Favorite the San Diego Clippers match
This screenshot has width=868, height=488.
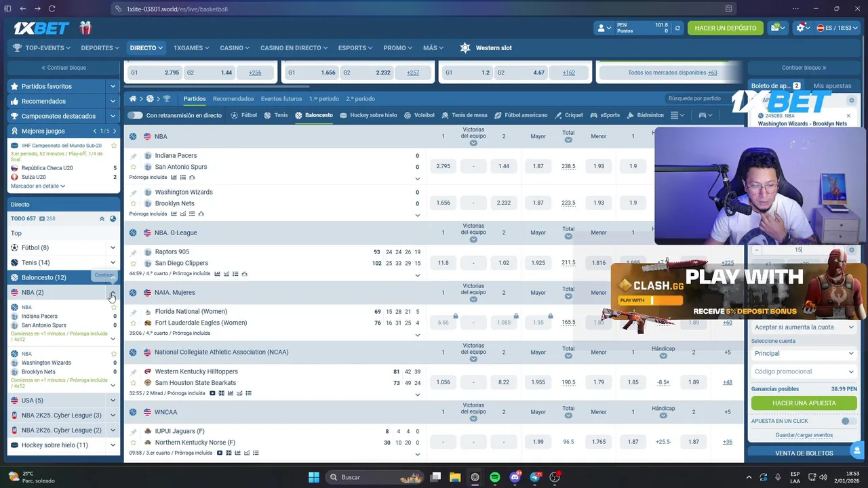coord(133,263)
